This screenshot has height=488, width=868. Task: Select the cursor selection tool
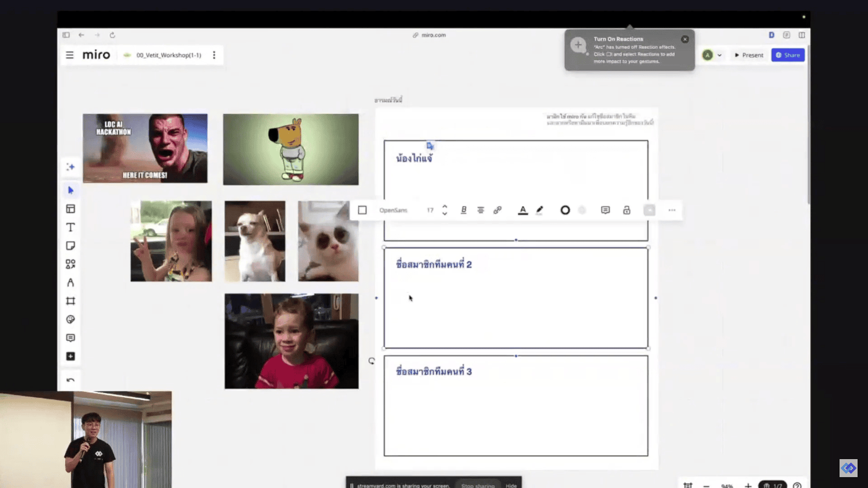coord(71,190)
